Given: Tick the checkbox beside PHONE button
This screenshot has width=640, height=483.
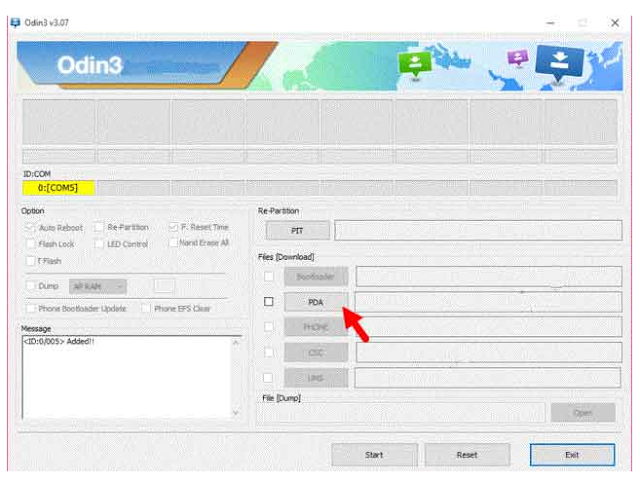Looking at the screenshot, I should [x=269, y=327].
